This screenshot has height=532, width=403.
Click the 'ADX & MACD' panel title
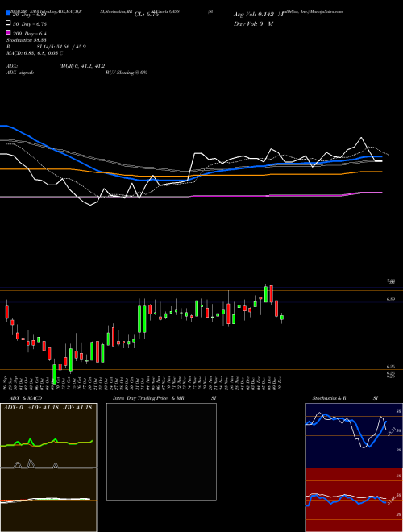pos(26,398)
